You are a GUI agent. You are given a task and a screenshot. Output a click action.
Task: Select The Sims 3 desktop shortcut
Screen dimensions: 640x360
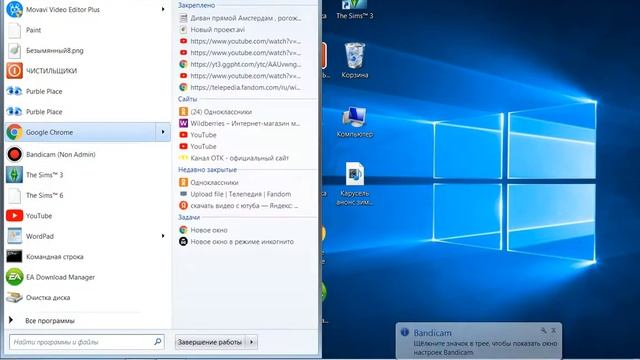point(354,10)
